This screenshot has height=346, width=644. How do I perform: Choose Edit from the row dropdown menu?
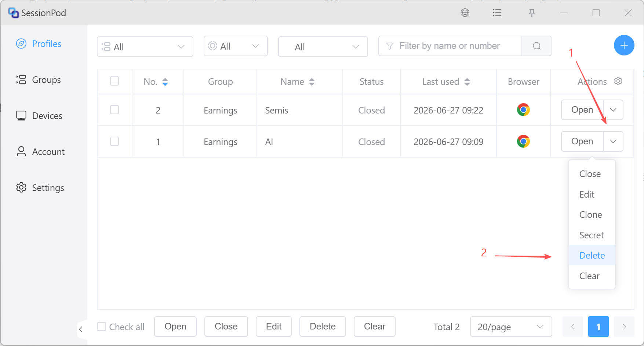point(592,194)
